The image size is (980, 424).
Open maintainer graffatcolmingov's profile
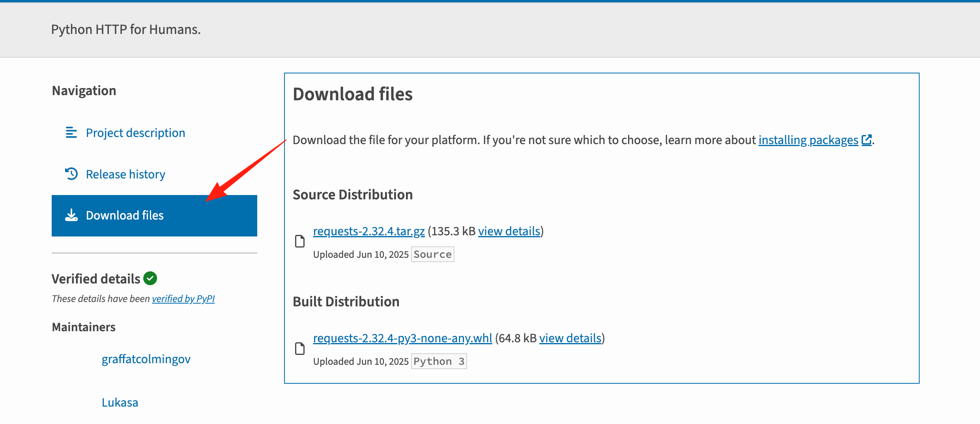[x=146, y=359]
